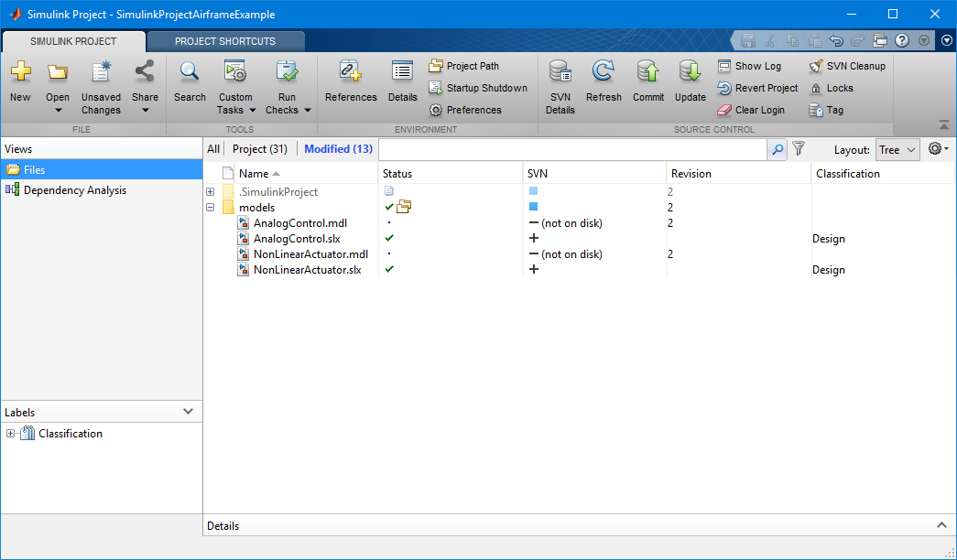Select NonLinearActuator.mdl file

[x=310, y=254]
